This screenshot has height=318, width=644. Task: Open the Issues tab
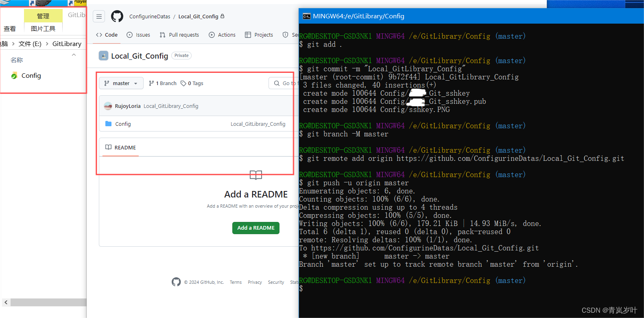pos(138,35)
